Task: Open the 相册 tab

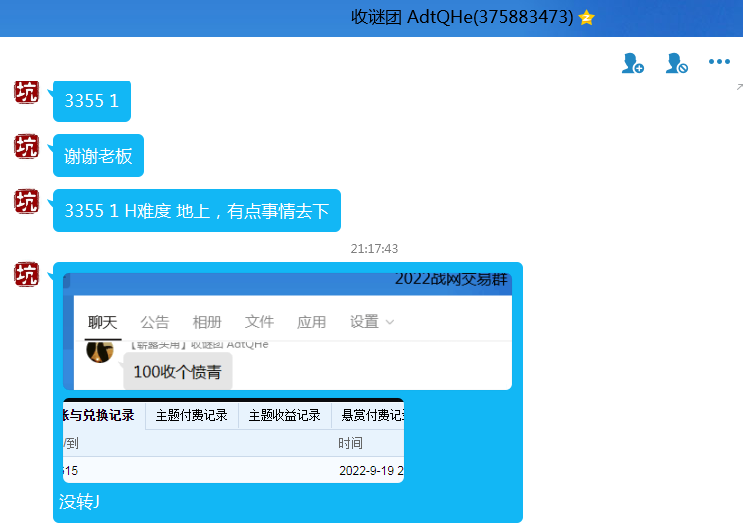Action: point(207,322)
